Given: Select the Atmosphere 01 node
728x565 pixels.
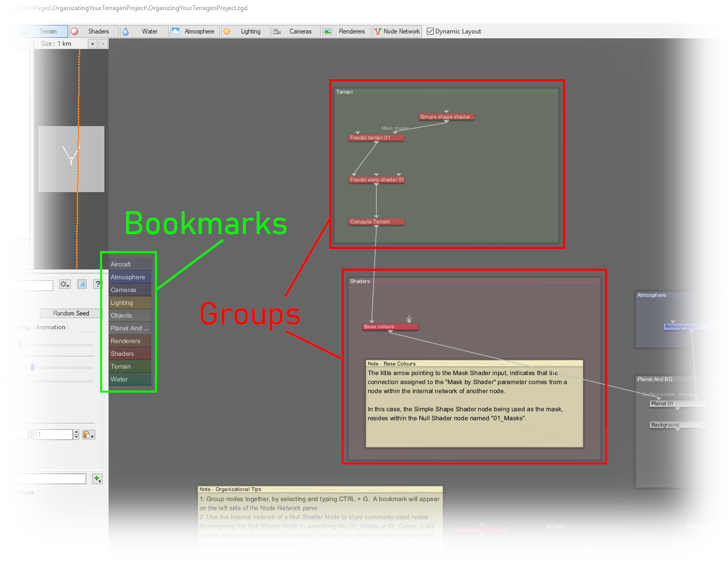Looking at the screenshot, I should tap(691, 326).
